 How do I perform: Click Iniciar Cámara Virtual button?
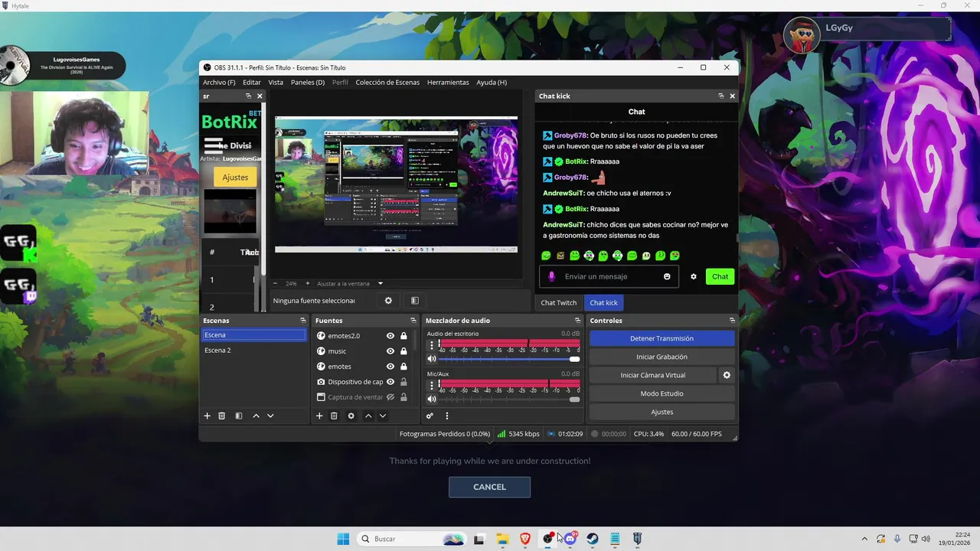click(653, 375)
